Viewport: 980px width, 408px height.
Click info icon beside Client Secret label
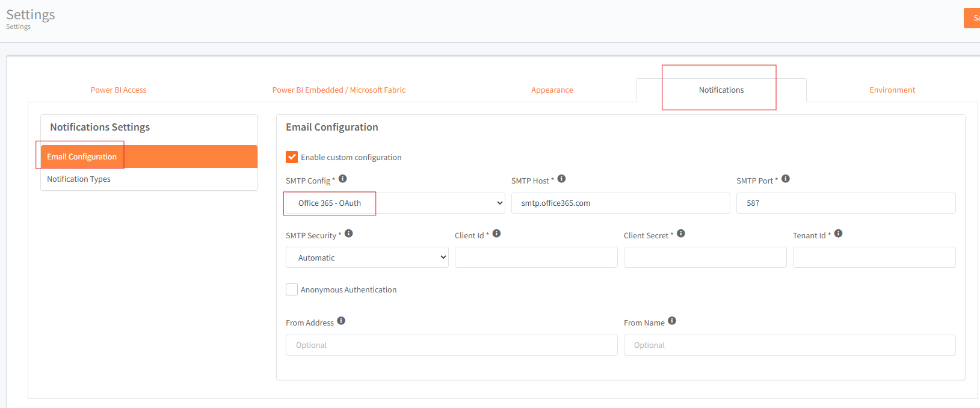[x=681, y=233]
